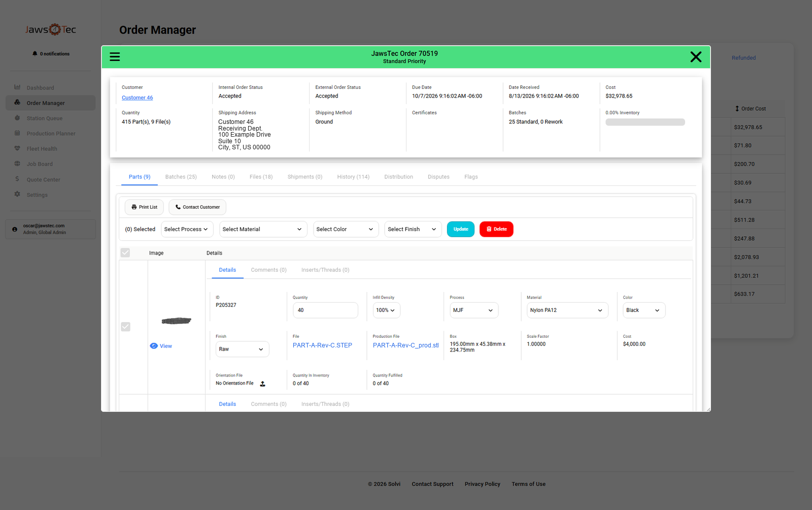Screen dimensions: 812x510
Task: Click the blue Update button
Action: click(x=461, y=229)
